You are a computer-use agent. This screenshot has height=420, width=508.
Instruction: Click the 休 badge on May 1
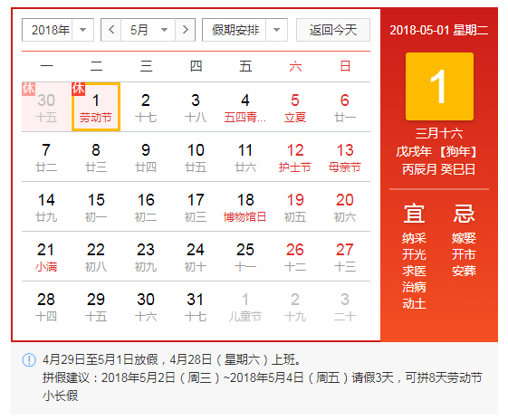[79, 89]
